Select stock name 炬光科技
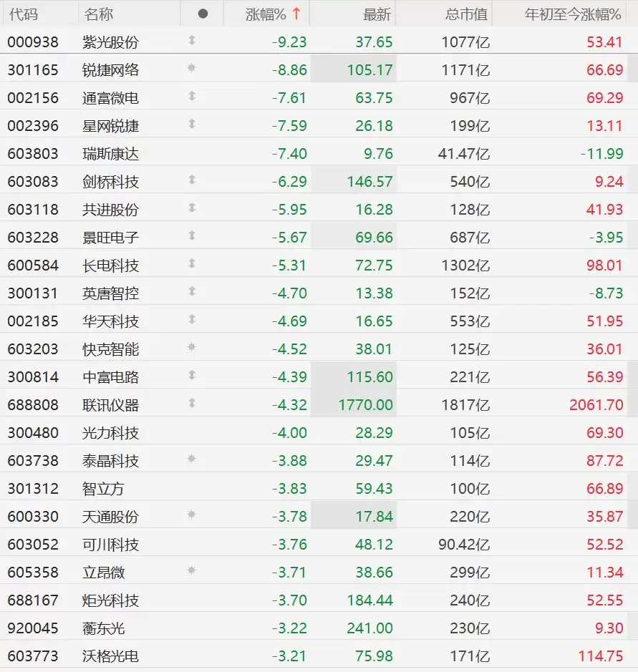Image resolution: width=638 pixels, height=672 pixels. [x=110, y=600]
